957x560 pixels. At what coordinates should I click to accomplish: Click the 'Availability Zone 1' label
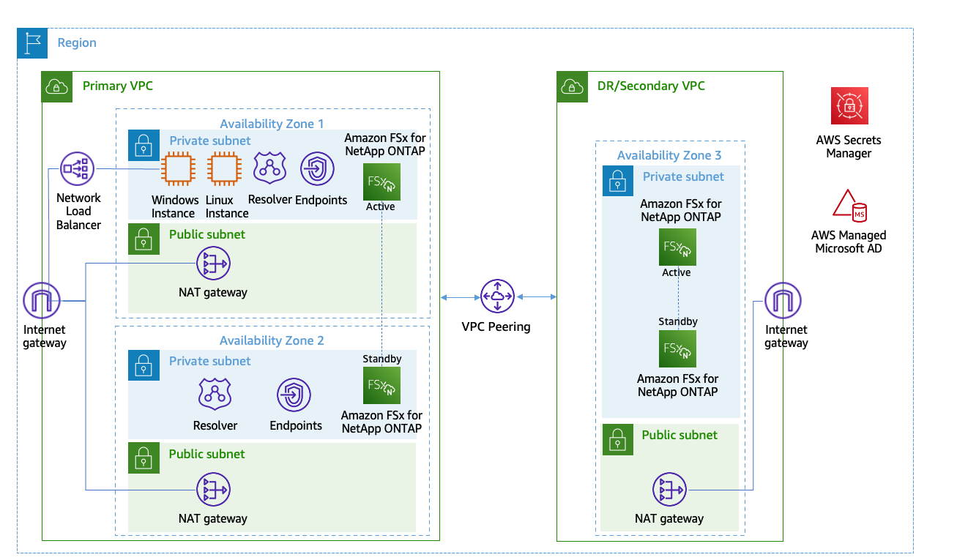(272, 124)
